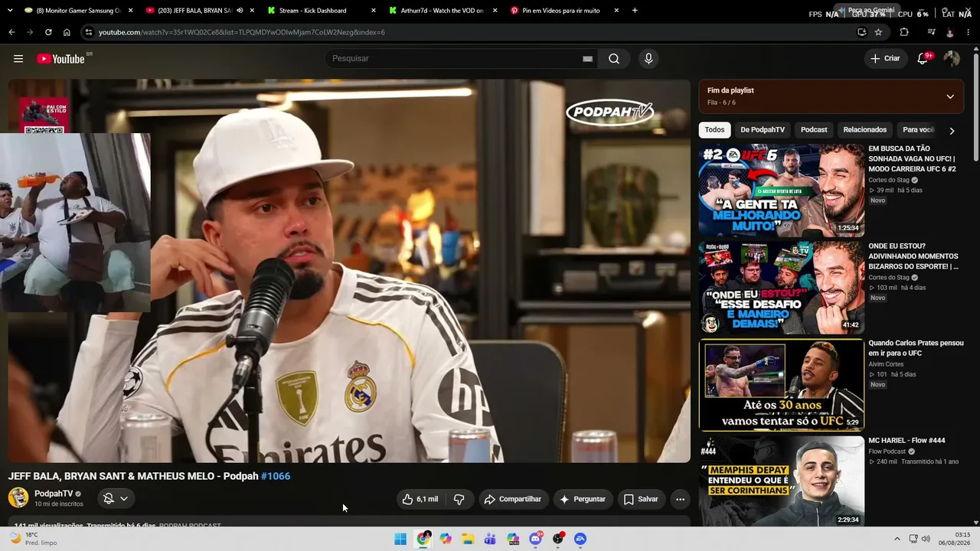The height and width of the screenshot is (551, 980).
Task: Share the video with Compartilhar
Action: click(513, 499)
